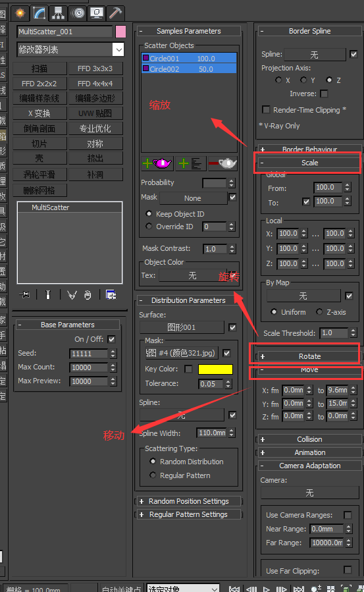
Task: Open the Utilities hammer icon
Action: pyautogui.click(x=115, y=13)
